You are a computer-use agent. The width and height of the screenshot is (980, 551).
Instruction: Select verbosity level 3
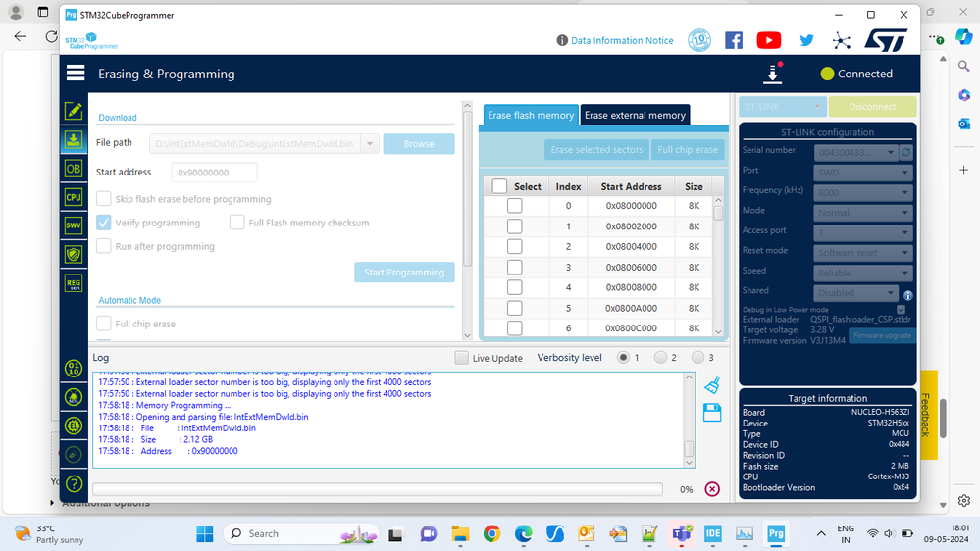point(698,357)
